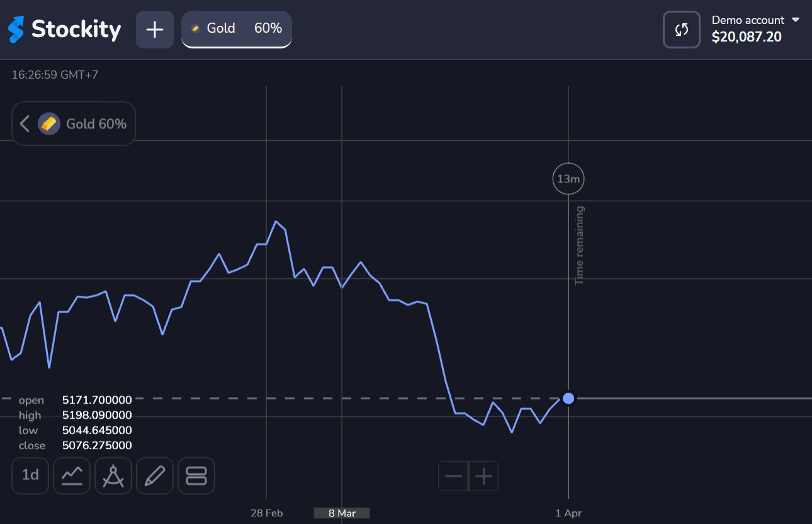The image size is (812, 524).
Task: Click the Stockity logo
Action: pyautogui.click(x=64, y=30)
